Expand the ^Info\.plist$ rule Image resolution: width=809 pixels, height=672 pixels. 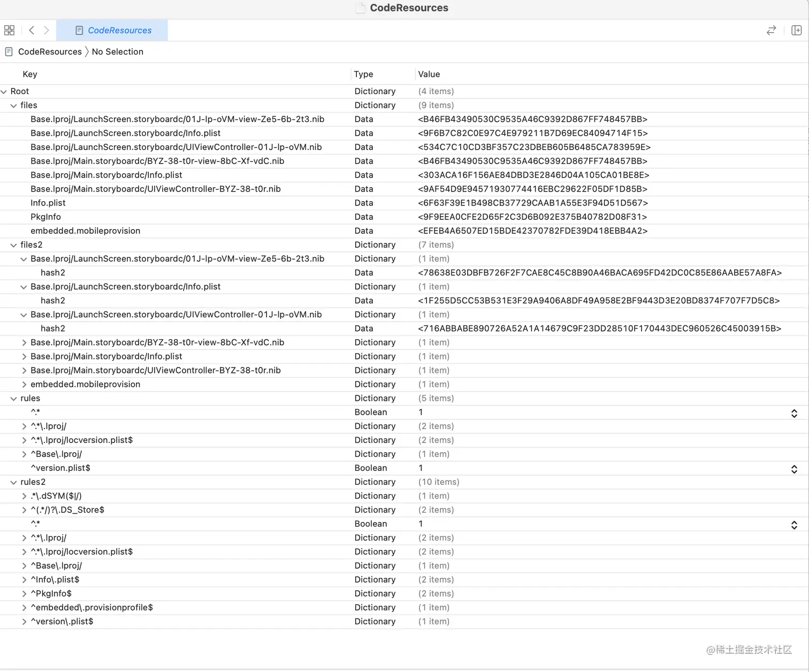click(24, 579)
